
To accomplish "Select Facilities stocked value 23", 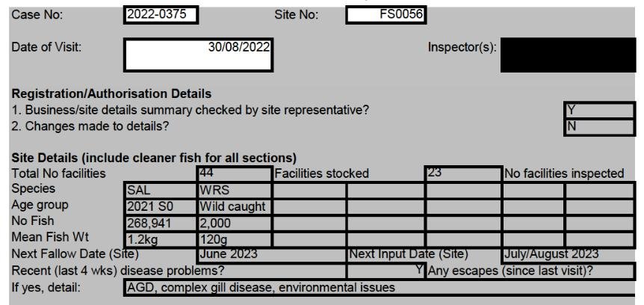I will click(x=462, y=174).
